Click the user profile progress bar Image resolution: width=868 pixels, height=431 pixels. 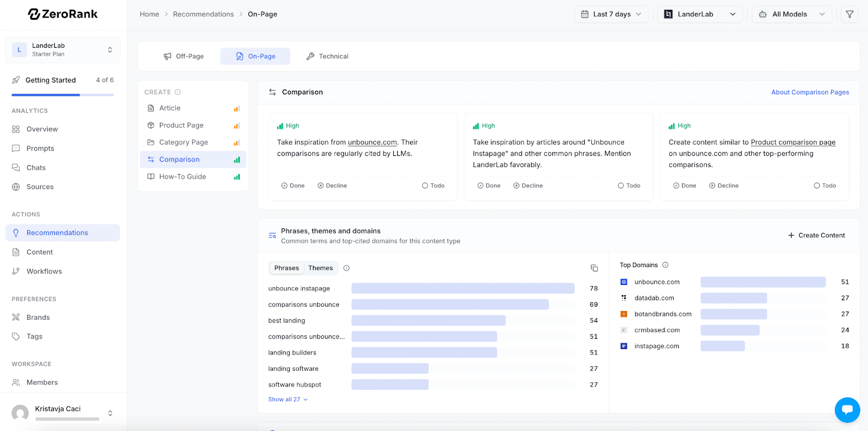[67, 419]
